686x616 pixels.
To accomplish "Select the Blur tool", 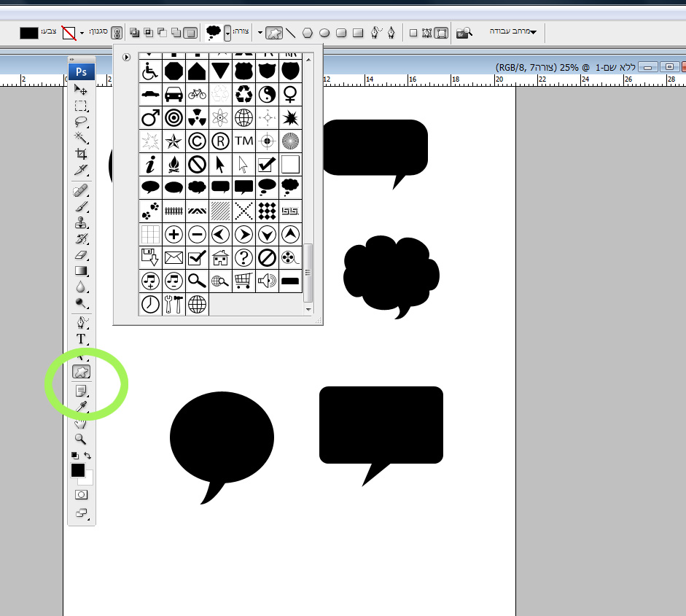I will (x=81, y=287).
